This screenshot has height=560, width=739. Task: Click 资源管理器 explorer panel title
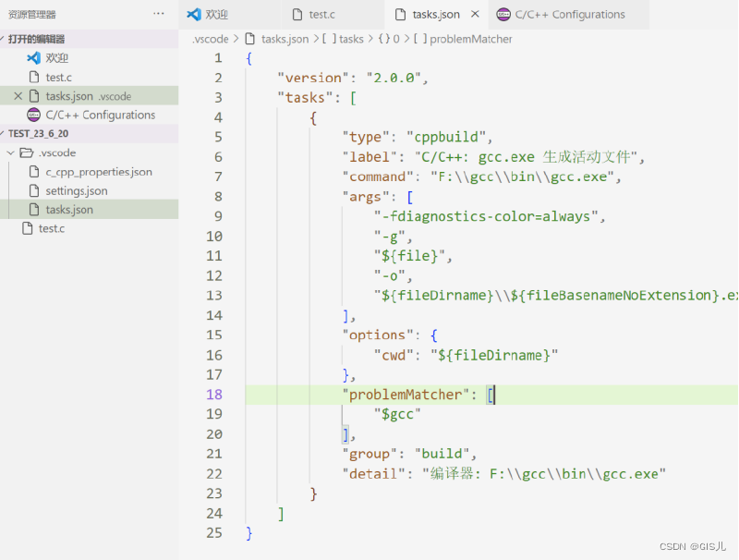(x=32, y=15)
